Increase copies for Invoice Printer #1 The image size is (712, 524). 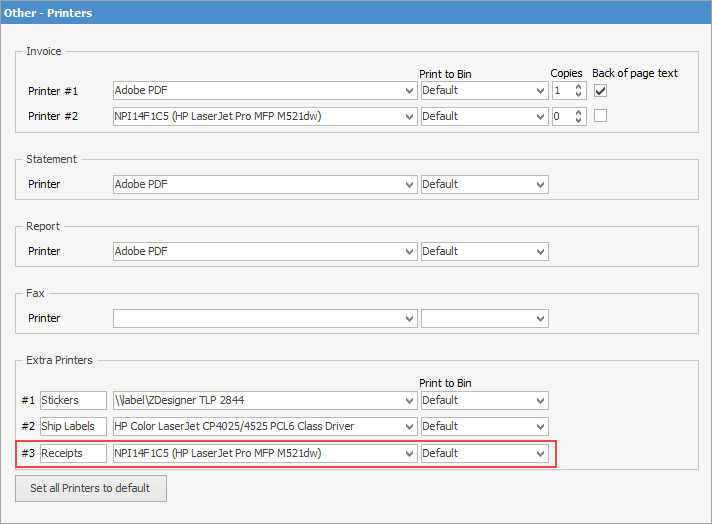[x=580, y=87]
